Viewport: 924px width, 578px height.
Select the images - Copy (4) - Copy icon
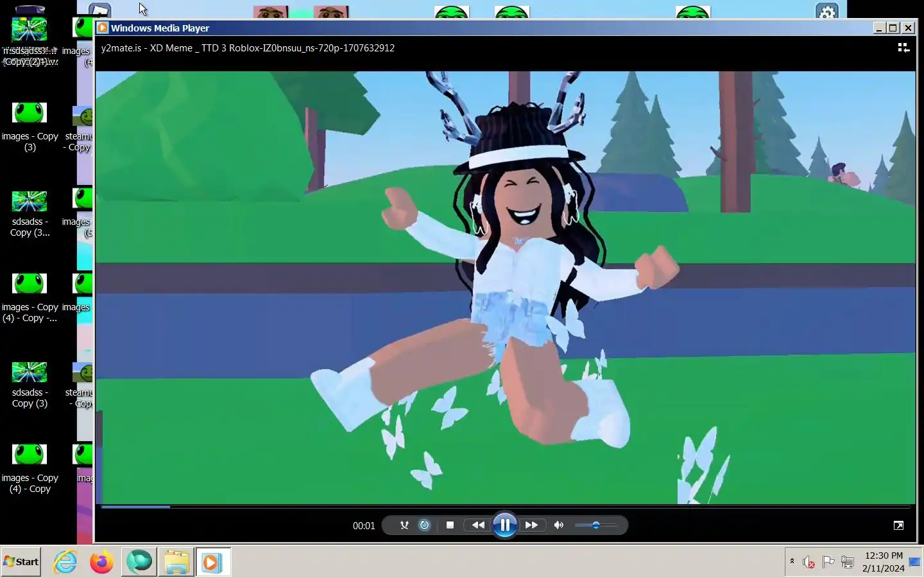coord(30,469)
